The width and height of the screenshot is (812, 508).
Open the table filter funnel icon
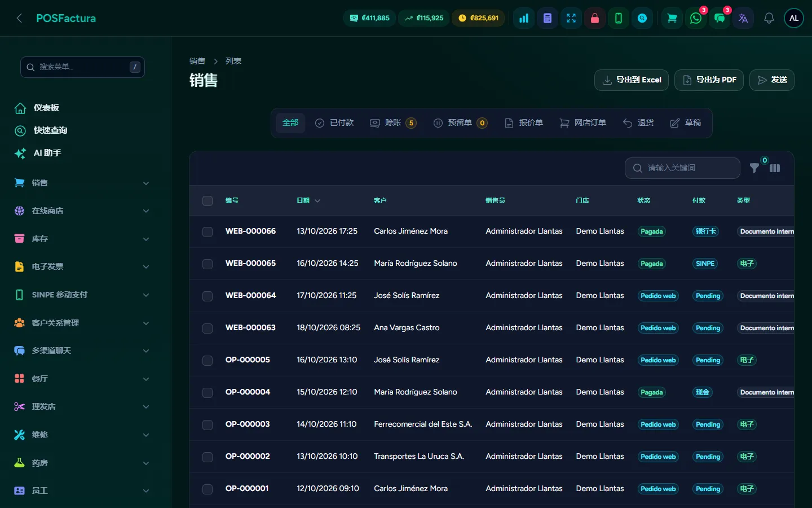pos(754,168)
